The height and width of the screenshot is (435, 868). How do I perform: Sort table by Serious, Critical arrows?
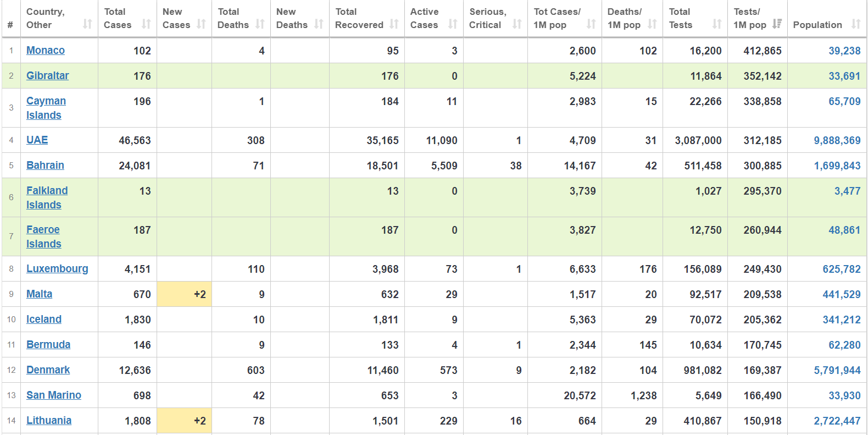point(517,24)
